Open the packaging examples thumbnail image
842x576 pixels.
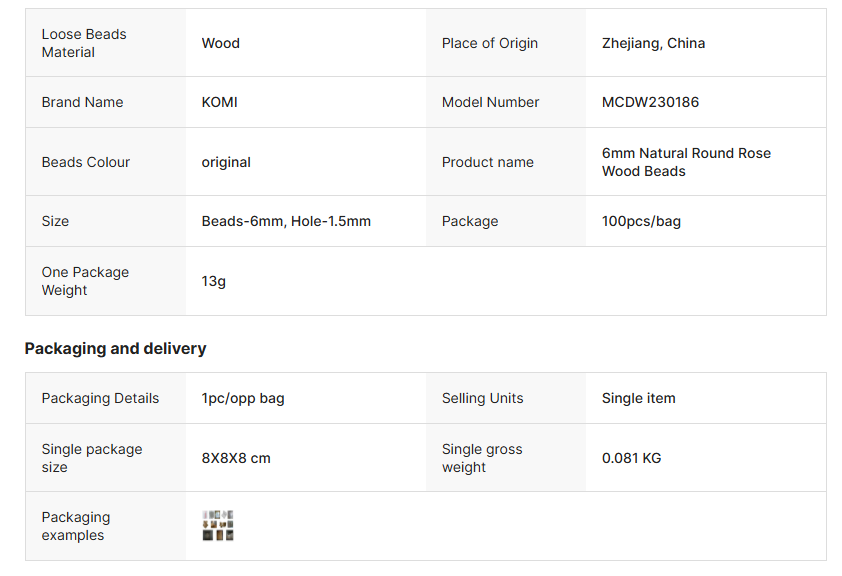218,526
